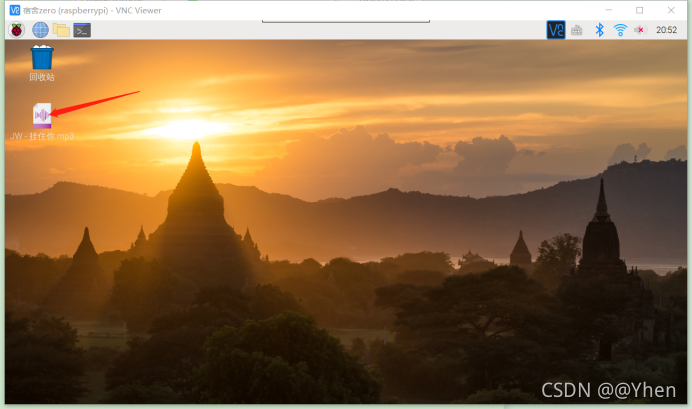Minimize the VNC Viewer window
Viewport: 692px width, 409px height.
[x=609, y=10]
